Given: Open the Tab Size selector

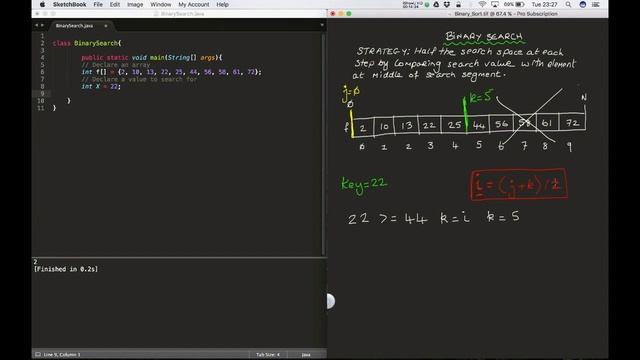Looking at the screenshot, I should [x=268, y=354].
